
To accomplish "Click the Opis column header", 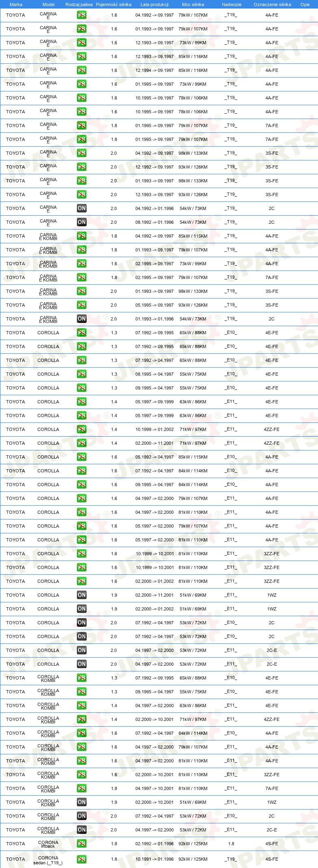I will point(305,4).
